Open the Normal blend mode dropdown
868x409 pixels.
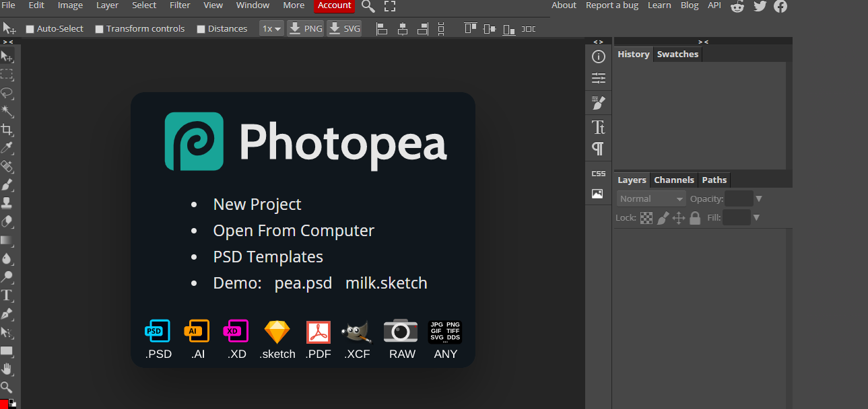[651, 198]
